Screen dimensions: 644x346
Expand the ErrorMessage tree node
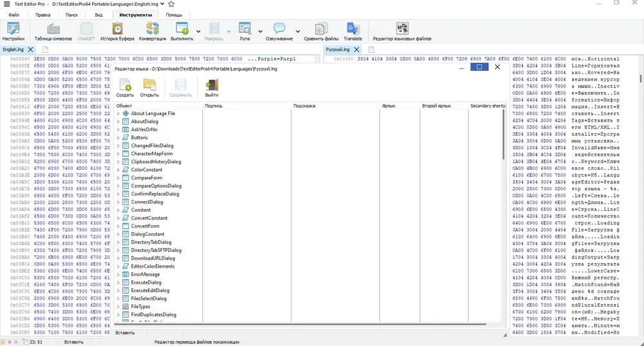pos(118,275)
